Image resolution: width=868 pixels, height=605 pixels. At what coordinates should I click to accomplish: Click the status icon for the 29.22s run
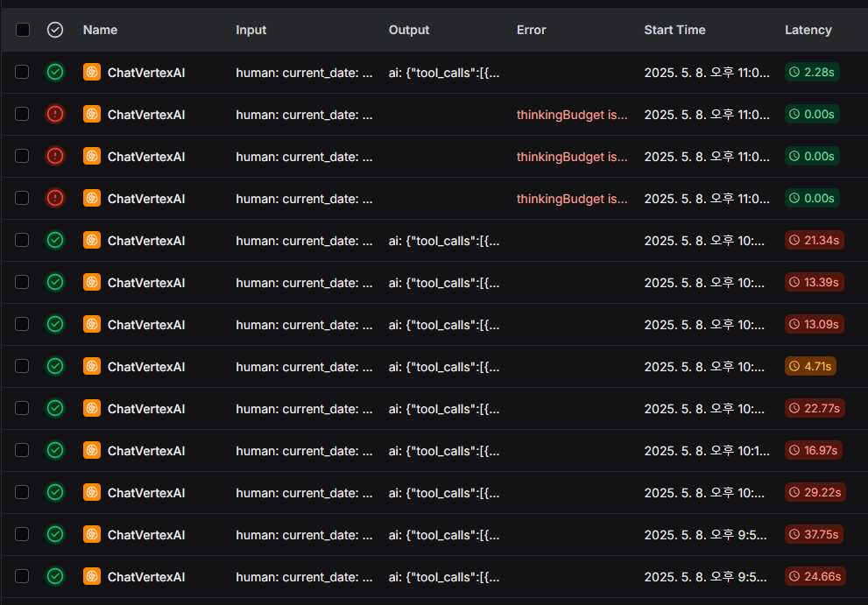pos(55,493)
